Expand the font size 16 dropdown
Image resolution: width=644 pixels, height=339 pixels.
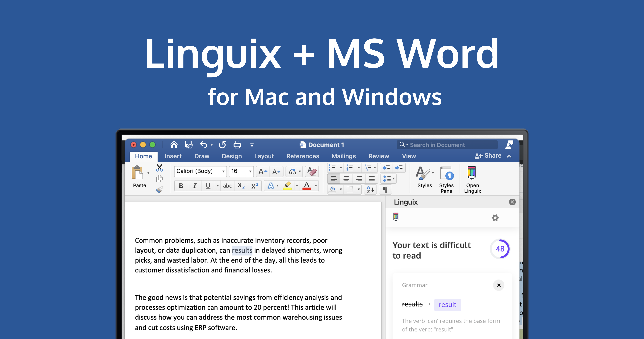click(250, 172)
